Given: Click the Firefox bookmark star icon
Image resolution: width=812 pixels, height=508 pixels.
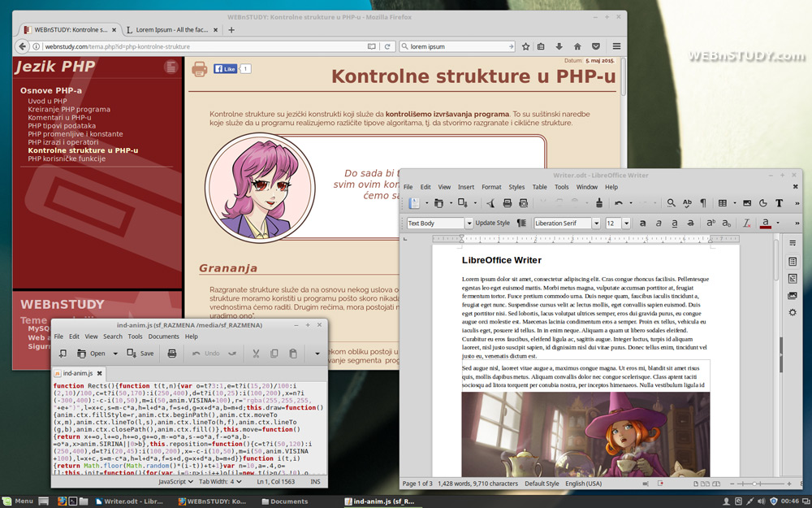Looking at the screenshot, I should [x=525, y=46].
